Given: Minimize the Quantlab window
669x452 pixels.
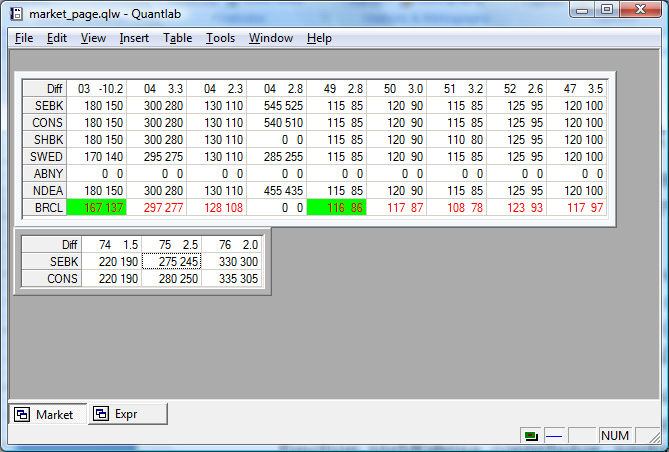Looking at the screenshot, I should tap(582, 9).
